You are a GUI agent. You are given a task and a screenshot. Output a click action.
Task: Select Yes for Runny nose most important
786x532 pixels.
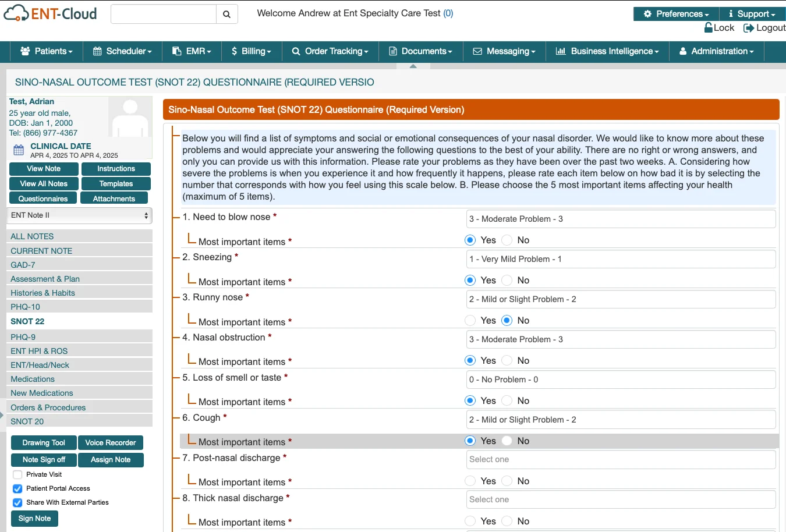[x=470, y=321]
